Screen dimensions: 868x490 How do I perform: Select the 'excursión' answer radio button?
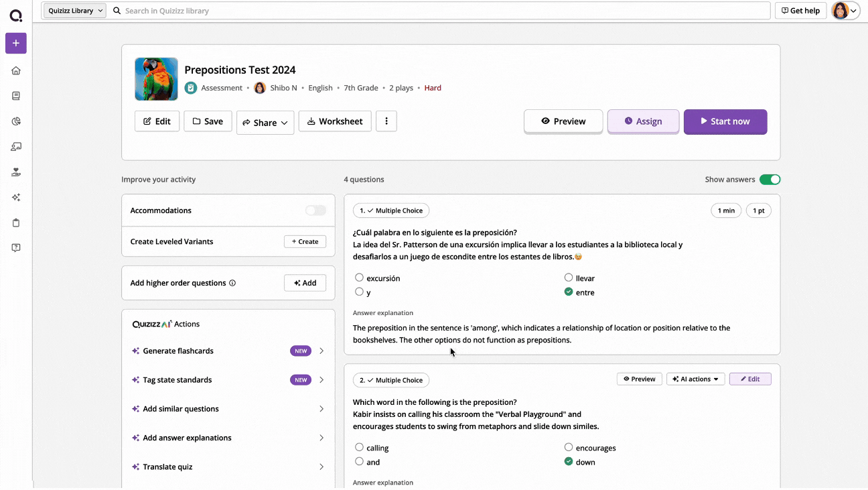pyautogui.click(x=360, y=278)
